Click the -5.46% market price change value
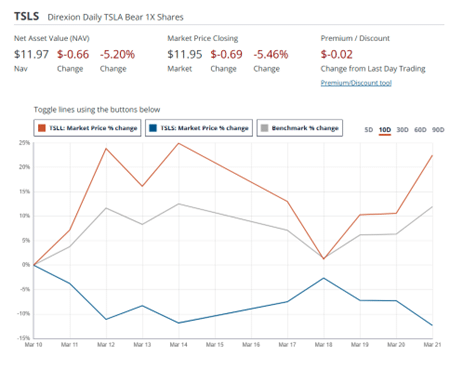The height and width of the screenshot is (370, 464). coord(271,54)
